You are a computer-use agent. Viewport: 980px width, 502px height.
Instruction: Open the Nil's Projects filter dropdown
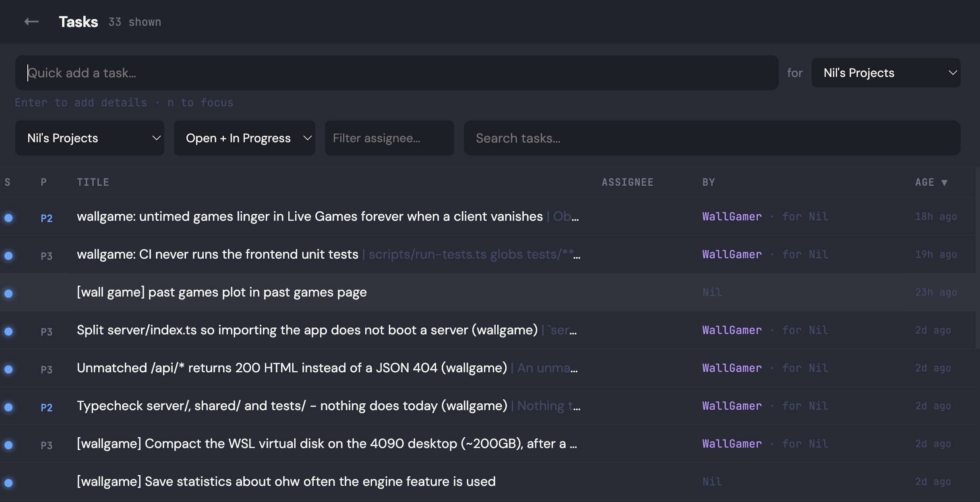click(x=90, y=138)
